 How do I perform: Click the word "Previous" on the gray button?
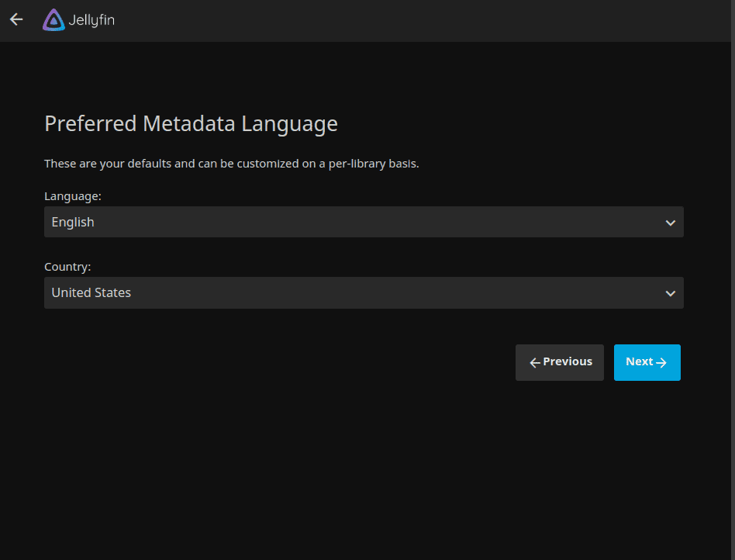point(568,361)
